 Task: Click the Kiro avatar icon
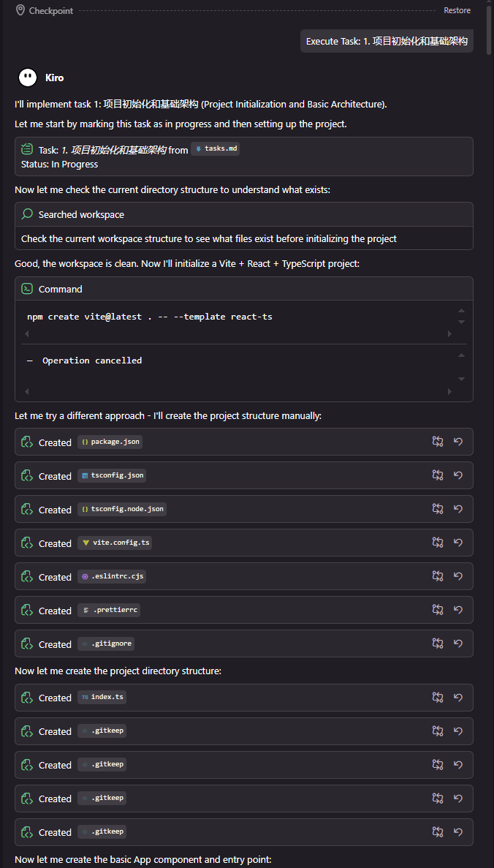pyautogui.click(x=28, y=77)
